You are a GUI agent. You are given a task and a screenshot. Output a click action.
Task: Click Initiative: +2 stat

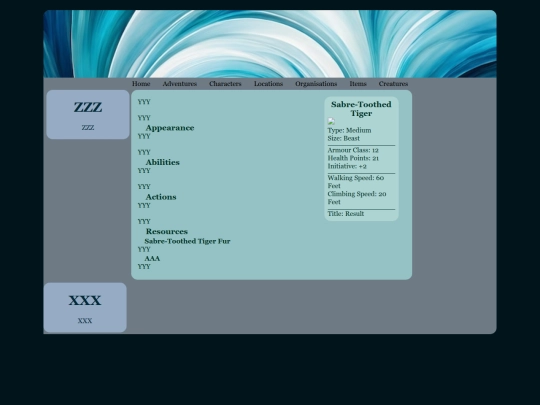pos(347,166)
